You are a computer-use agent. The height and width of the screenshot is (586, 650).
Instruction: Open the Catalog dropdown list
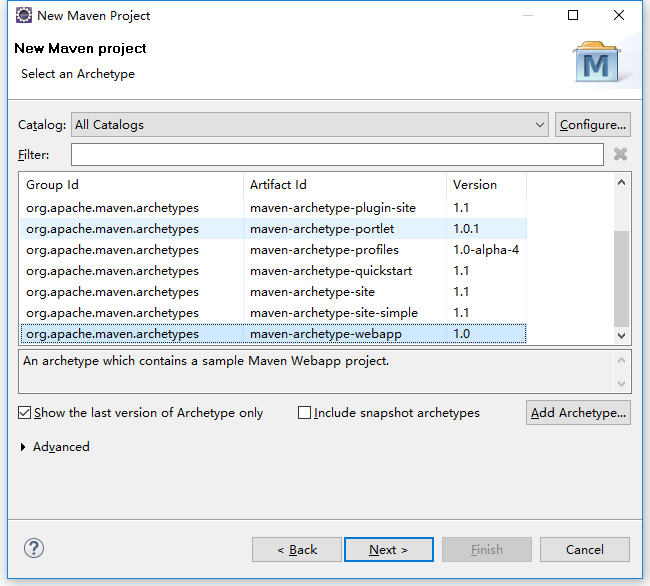tap(310, 125)
